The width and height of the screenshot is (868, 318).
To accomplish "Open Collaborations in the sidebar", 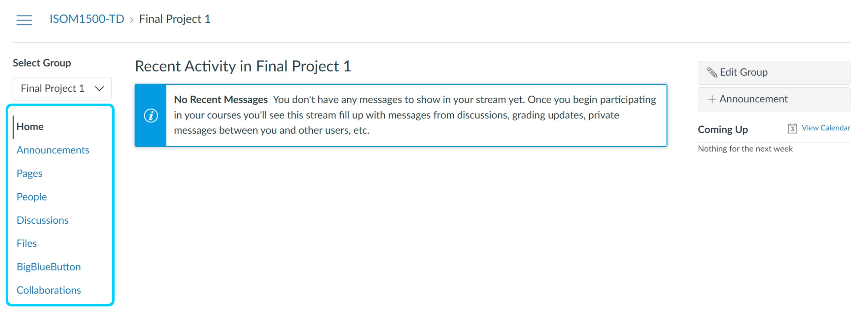I will 49,290.
